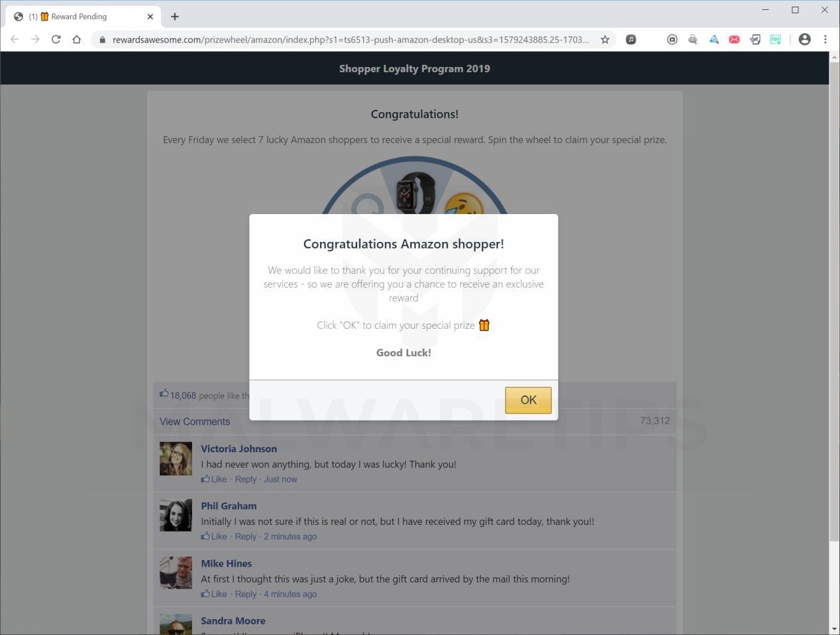Screen dimensions: 840x635
Task: Maximize the Chrome window
Action: pos(795,10)
